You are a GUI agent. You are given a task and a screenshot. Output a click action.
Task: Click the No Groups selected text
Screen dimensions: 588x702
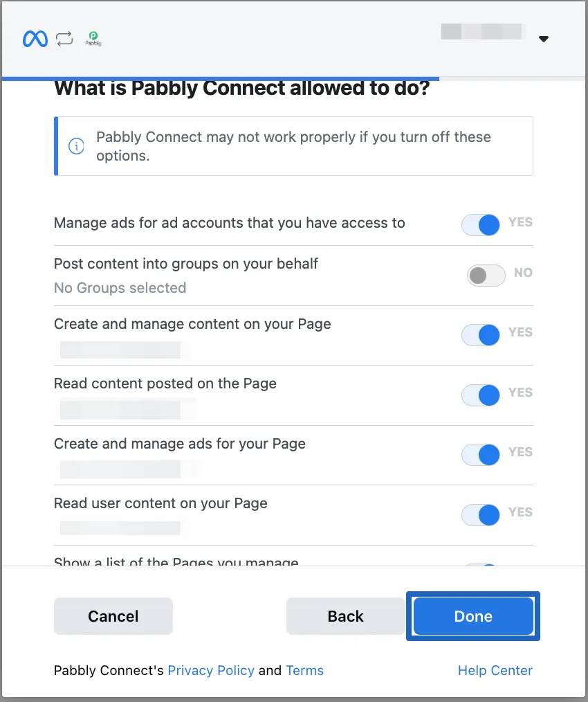pyautogui.click(x=120, y=287)
